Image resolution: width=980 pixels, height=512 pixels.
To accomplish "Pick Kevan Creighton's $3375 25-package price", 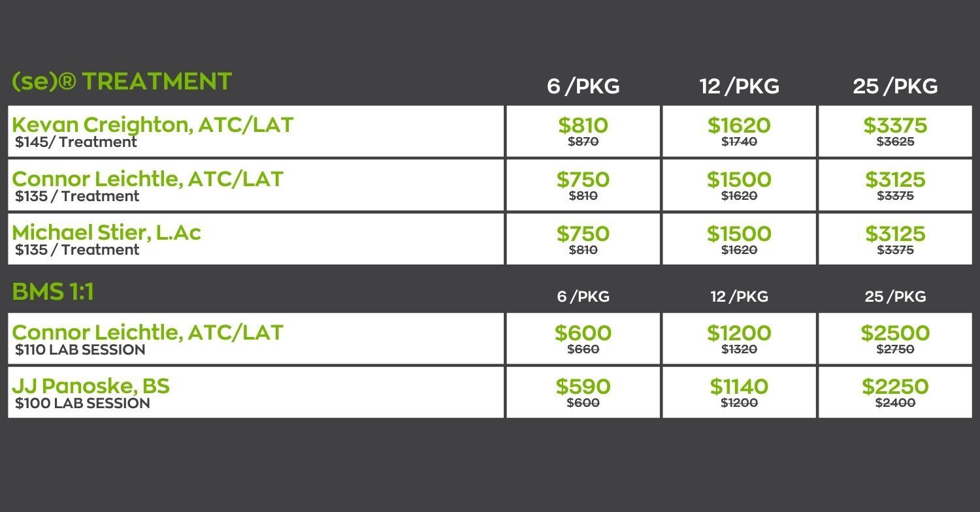I will pyautogui.click(x=895, y=125).
